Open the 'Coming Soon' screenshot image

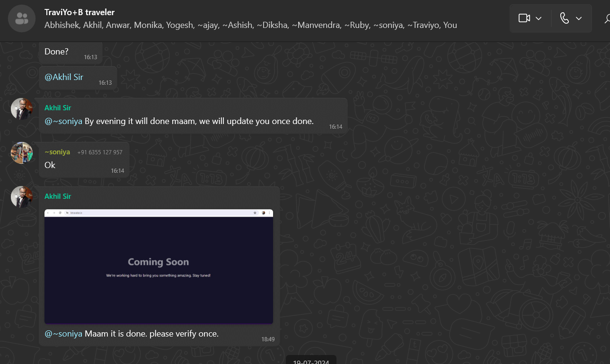point(159,266)
